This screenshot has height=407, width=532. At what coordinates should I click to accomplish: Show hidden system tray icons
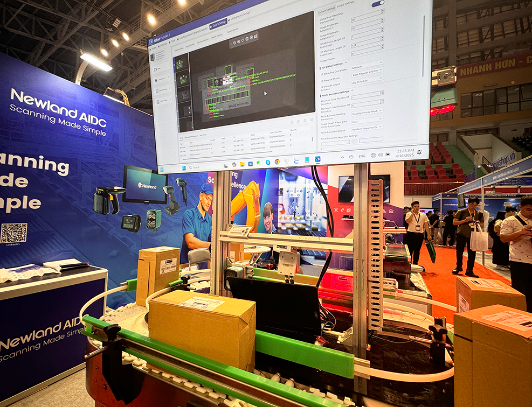[x=342, y=157]
